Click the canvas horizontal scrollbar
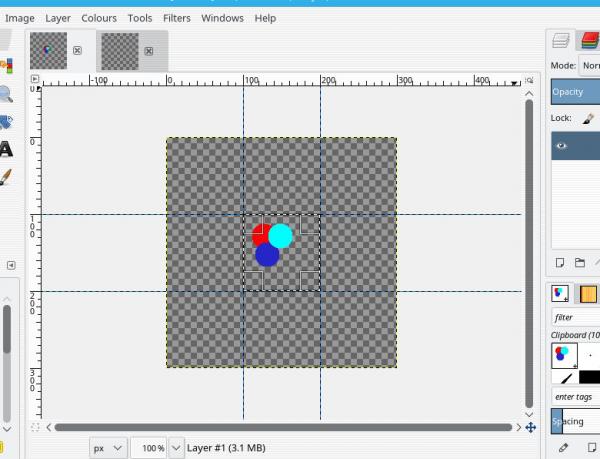Image resolution: width=600 pixels, height=459 pixels. (283, 427)
